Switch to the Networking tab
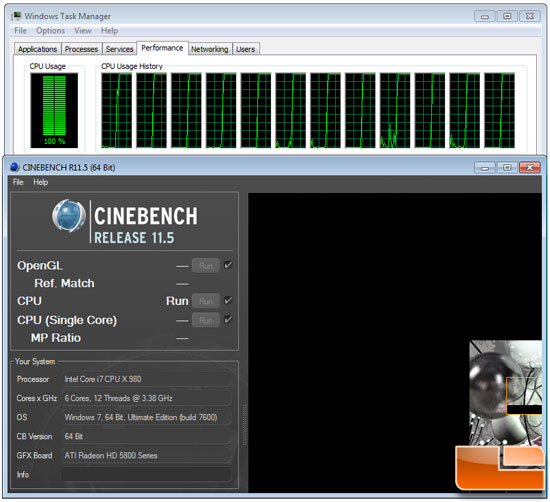550x502 pixels. click(209, 49)
